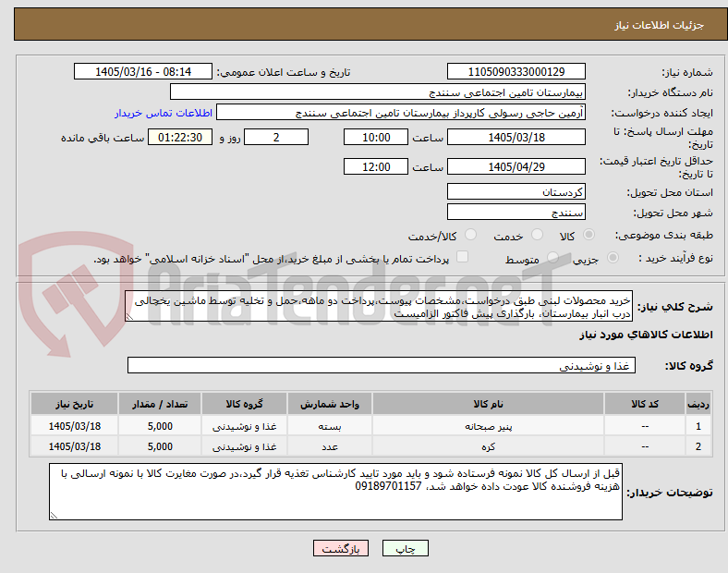
Task: Click the جزئیات اطلاعات نیاز page header
Action: [x=660, y=25]
